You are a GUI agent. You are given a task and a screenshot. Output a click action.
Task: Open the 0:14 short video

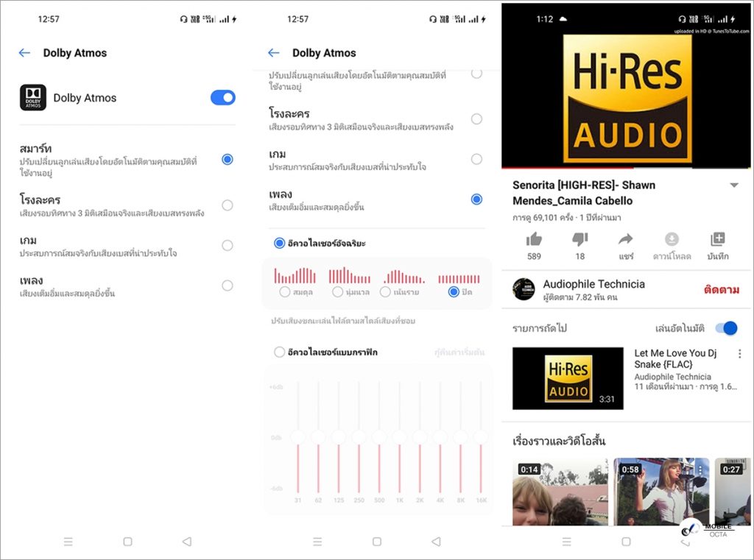560,492
